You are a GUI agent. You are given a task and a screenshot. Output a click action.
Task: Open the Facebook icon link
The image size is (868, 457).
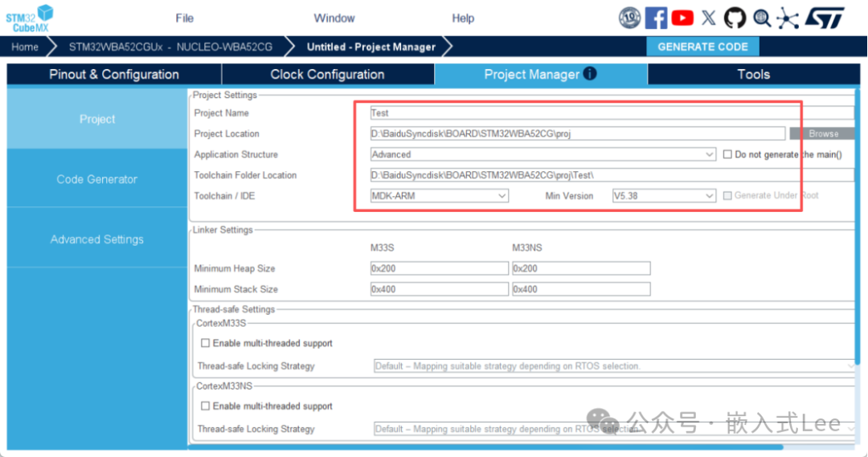point(656,18)
